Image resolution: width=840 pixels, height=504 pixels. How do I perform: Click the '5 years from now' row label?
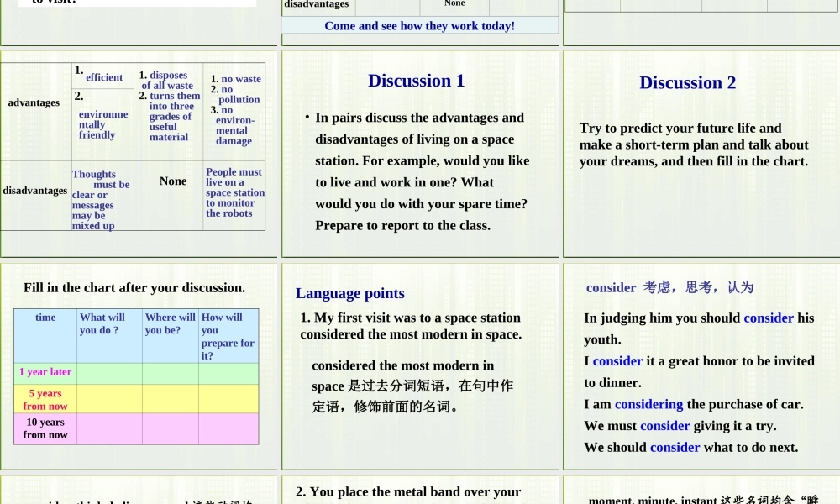45,400
